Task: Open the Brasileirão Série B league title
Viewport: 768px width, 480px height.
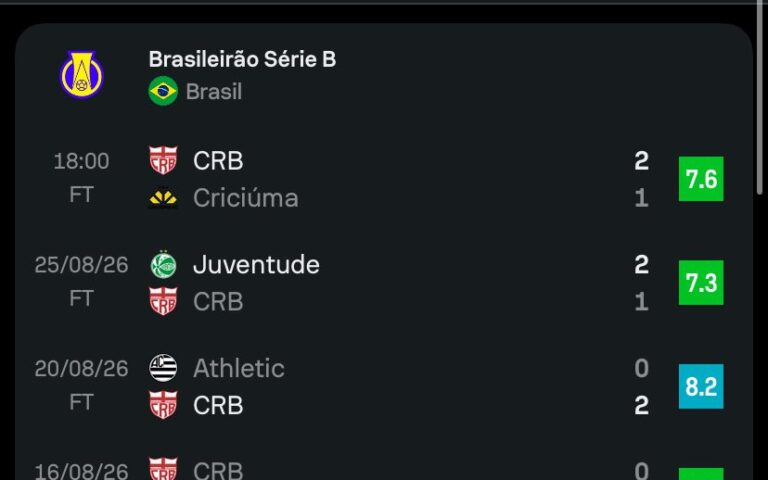Action: point(242,59)
